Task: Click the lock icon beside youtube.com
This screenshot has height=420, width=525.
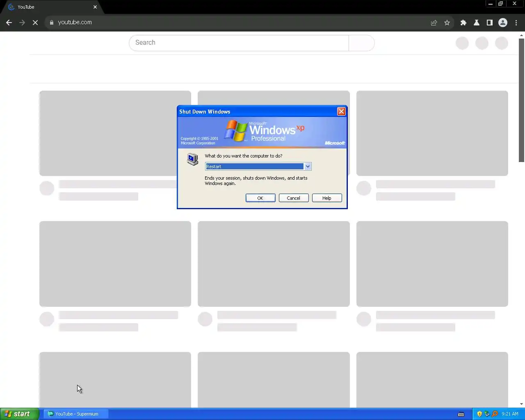Action: point(52,23)
